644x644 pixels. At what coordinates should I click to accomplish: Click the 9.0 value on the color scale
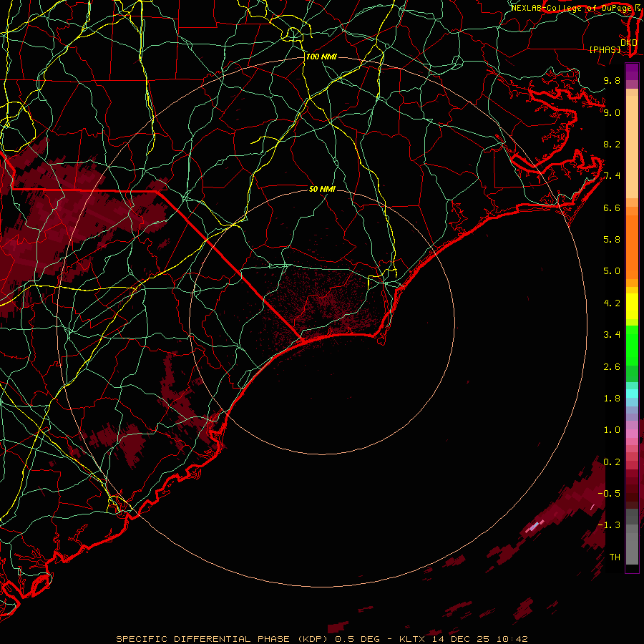pos(612,112)
